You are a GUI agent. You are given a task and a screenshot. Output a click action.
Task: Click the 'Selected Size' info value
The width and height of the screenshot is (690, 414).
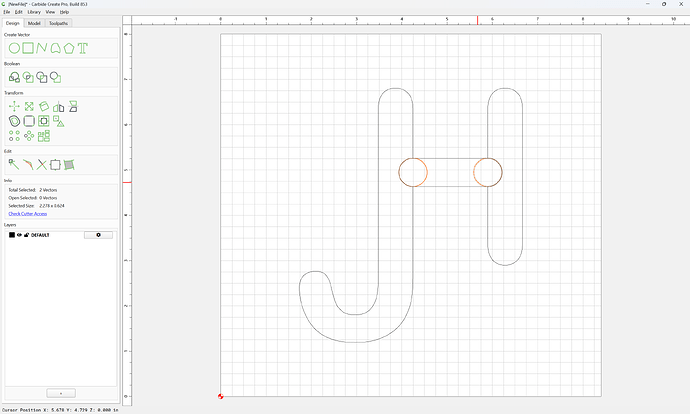pos(52,206)
